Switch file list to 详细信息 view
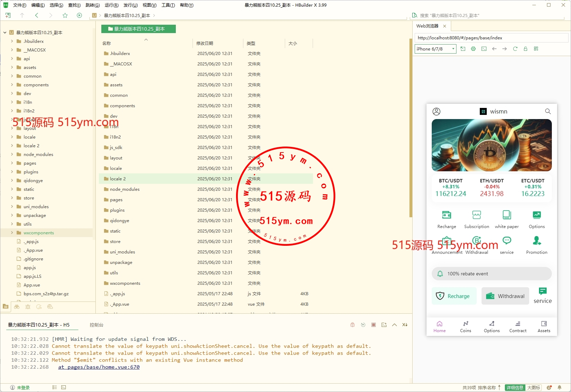 pyautogui.click(x=515, y=387)
